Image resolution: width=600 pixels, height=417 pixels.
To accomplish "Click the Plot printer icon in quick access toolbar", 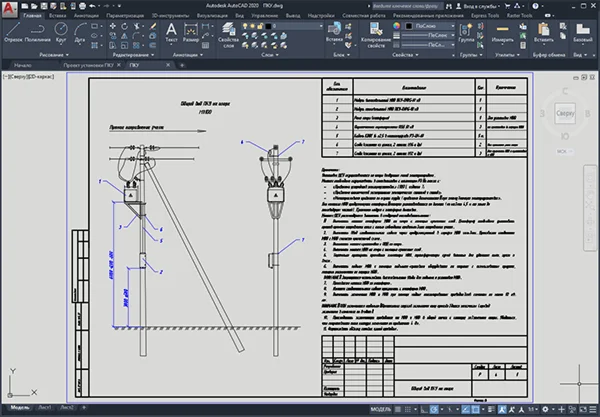I will coord(82,6).
